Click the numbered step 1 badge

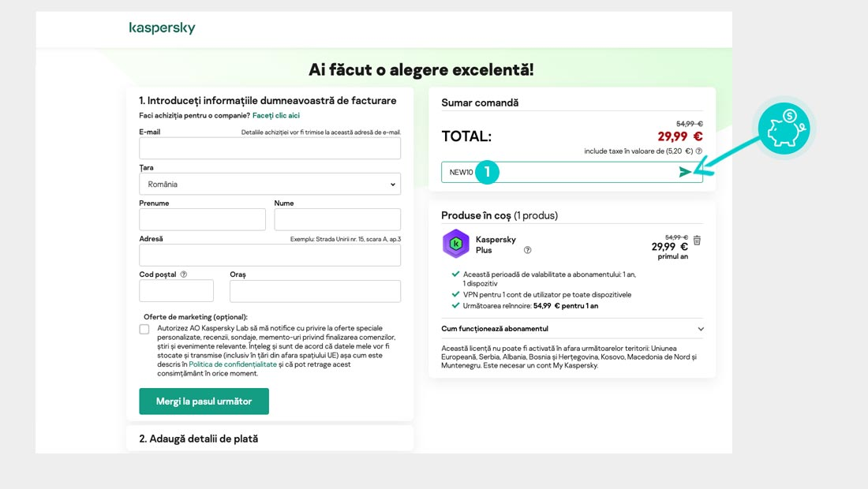pyautogui.click(x=487, y=172)
